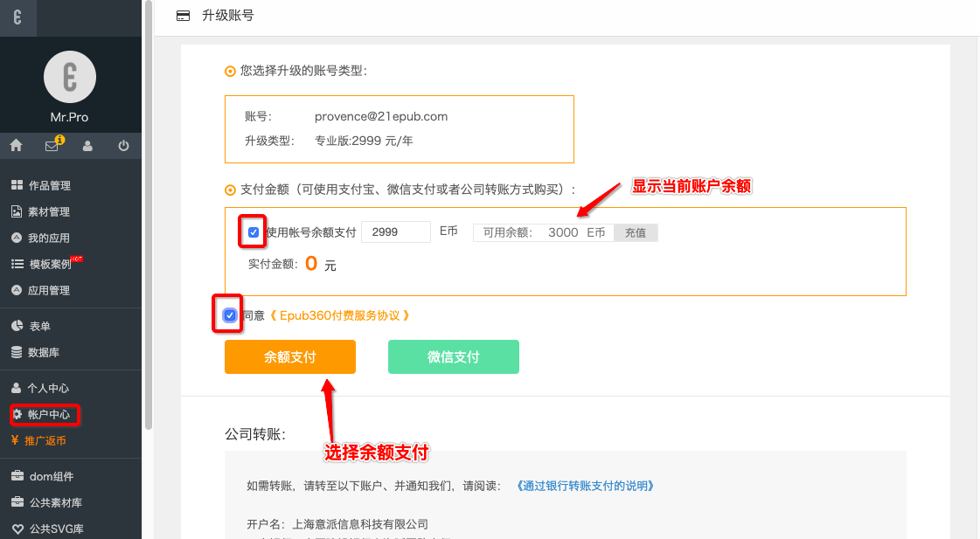Click the home icon in sidebar
Image resolution: width=980 pixels, height=539 pixels.
16,146
